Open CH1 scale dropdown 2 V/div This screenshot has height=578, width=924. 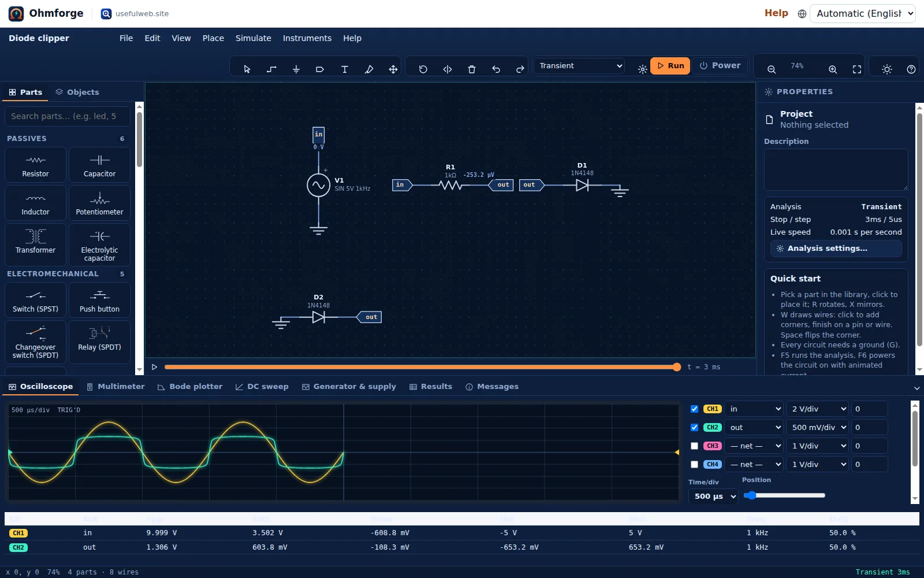click(x=817, y=409)
